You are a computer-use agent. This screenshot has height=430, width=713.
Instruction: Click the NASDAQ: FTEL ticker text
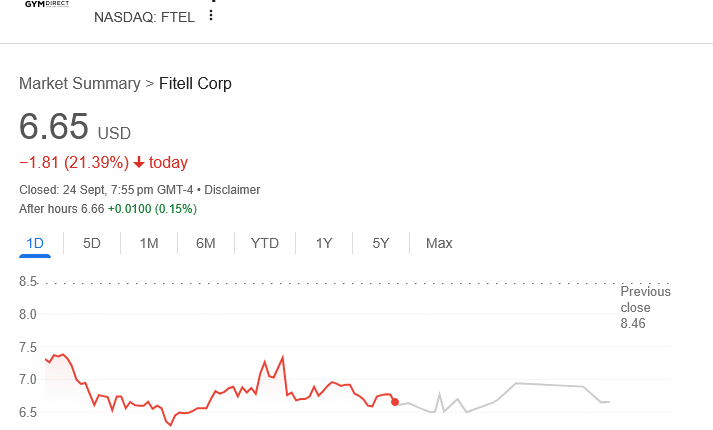144,17
